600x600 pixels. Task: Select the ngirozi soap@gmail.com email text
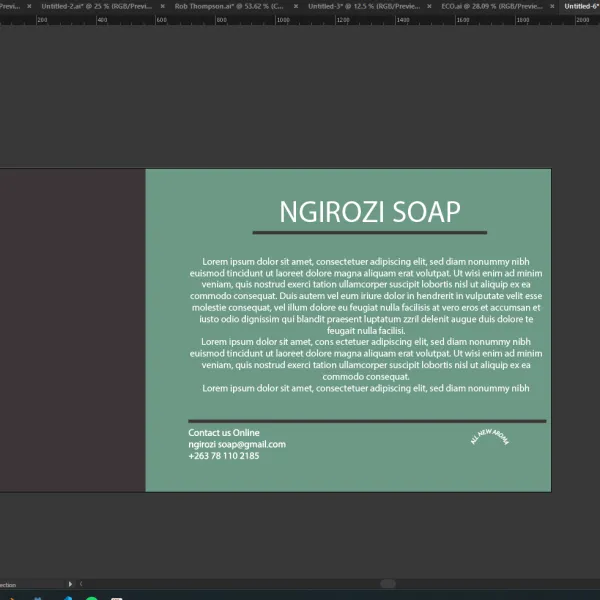237,444
